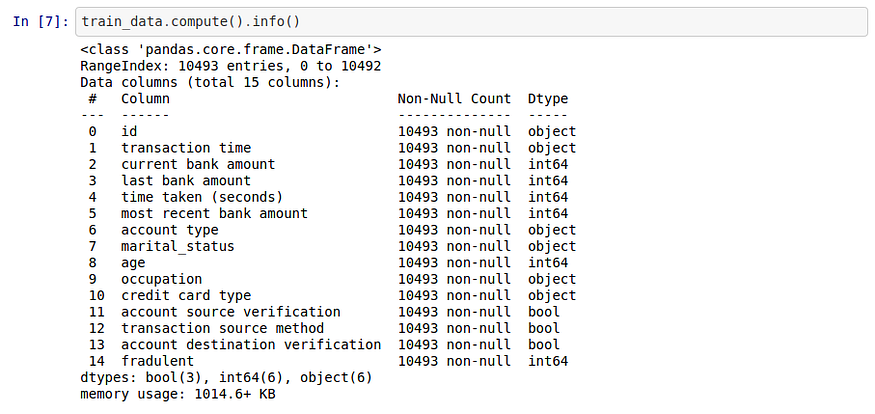Click the id column name
875x414 pixels.
129,132
